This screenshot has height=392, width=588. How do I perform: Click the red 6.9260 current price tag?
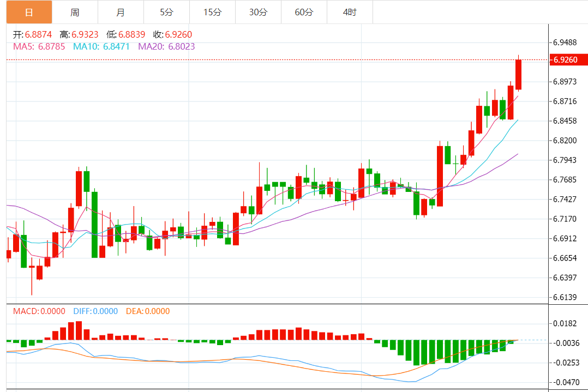(568, 60)
